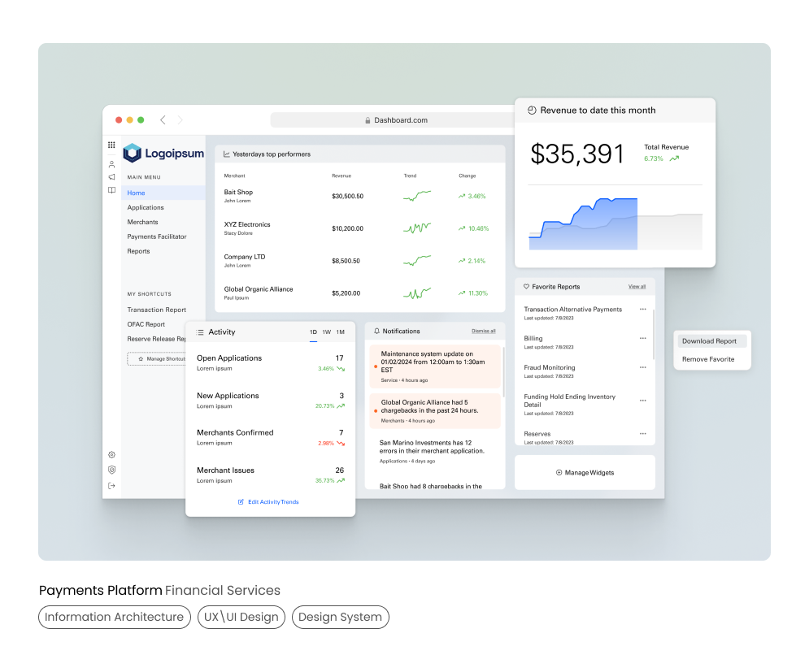Log out using the sidebar exit icon

[x=111, y=485]
